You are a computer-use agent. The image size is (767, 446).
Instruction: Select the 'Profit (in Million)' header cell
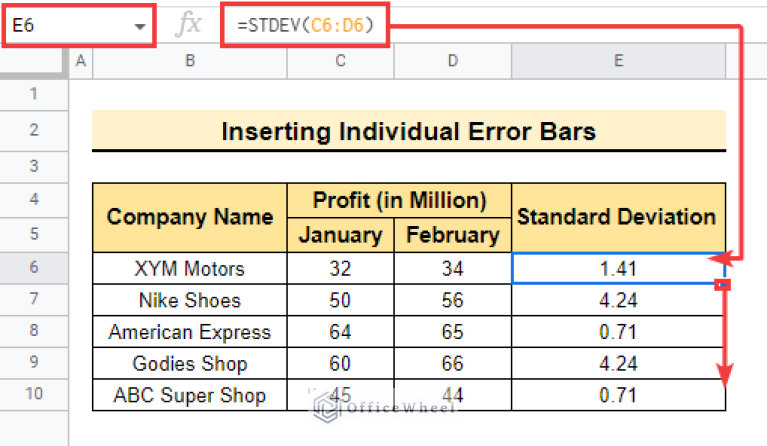[399, 201]
